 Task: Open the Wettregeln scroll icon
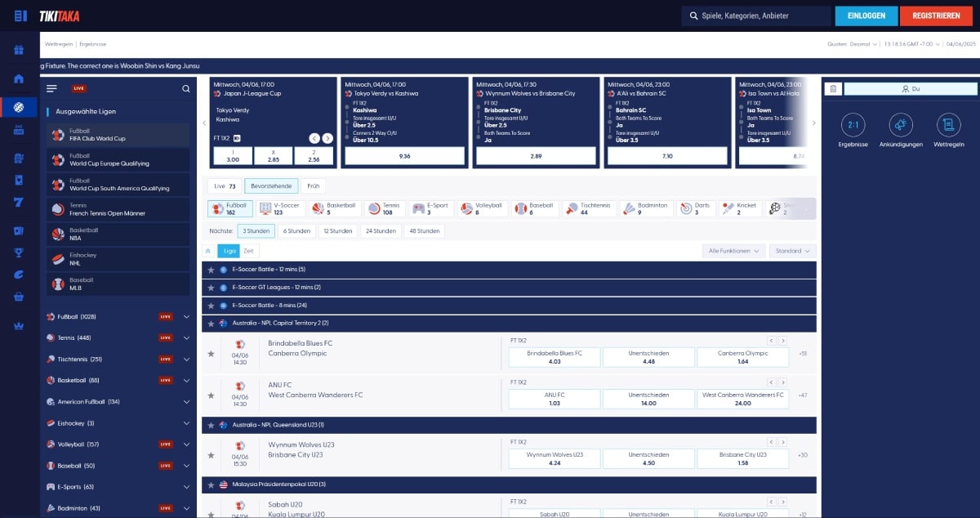pos(948,125)
